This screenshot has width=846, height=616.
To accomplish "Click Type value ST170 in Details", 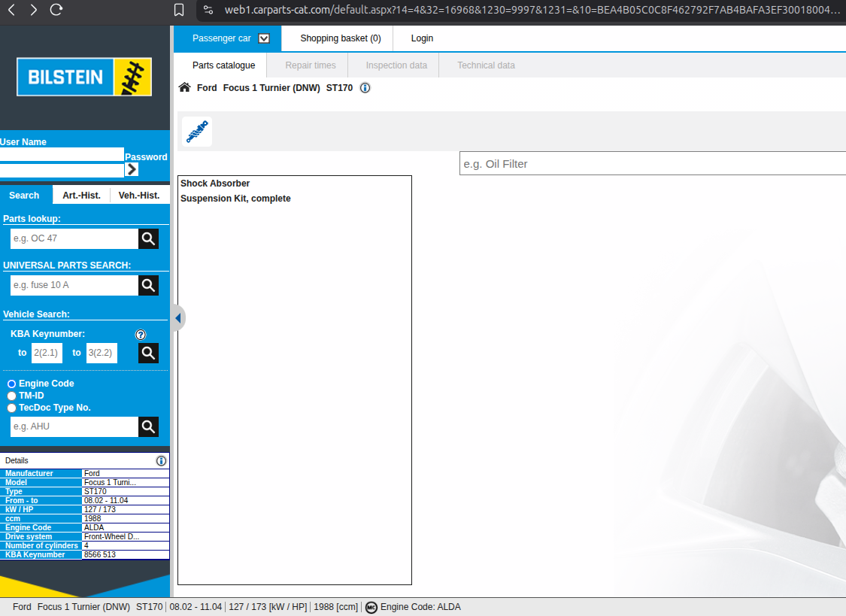I will click(x=95, y=491).
